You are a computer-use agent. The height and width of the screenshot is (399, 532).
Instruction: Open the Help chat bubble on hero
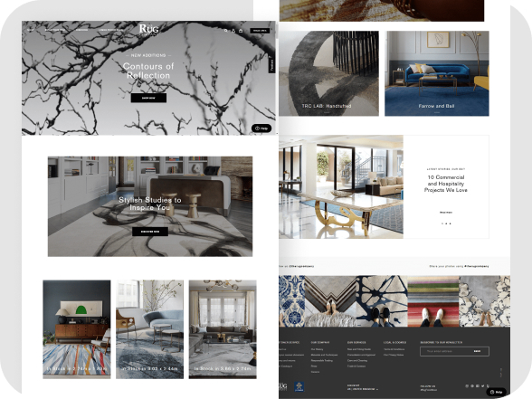[x=261, y=128]
